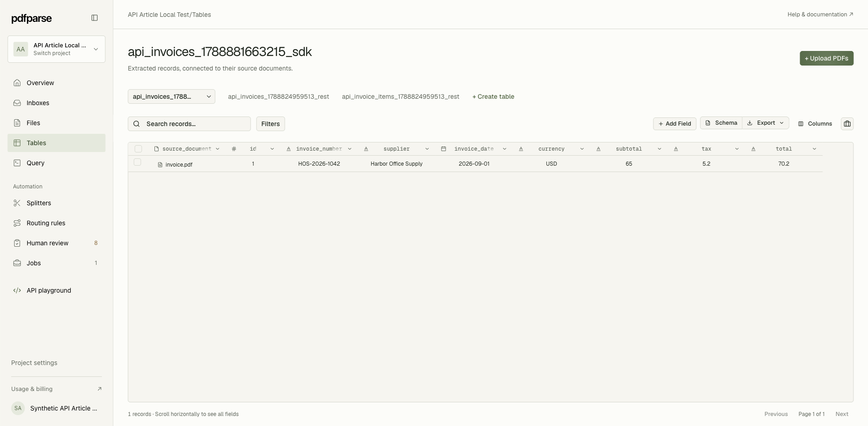Viewport: 868px width, 426px height.
Task: Launch the API playground
Action: click(x=56, y=290)
